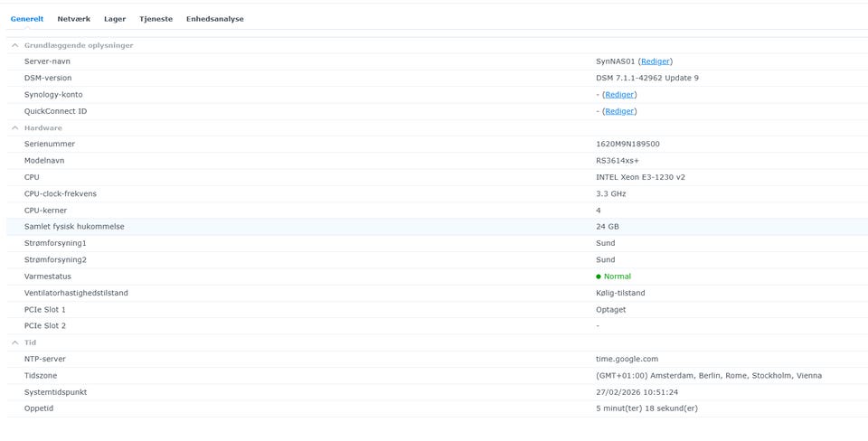Select the 24 GB memory value
Image resolution: width=868 pixels, height=441 pixels.
(608, 227)
